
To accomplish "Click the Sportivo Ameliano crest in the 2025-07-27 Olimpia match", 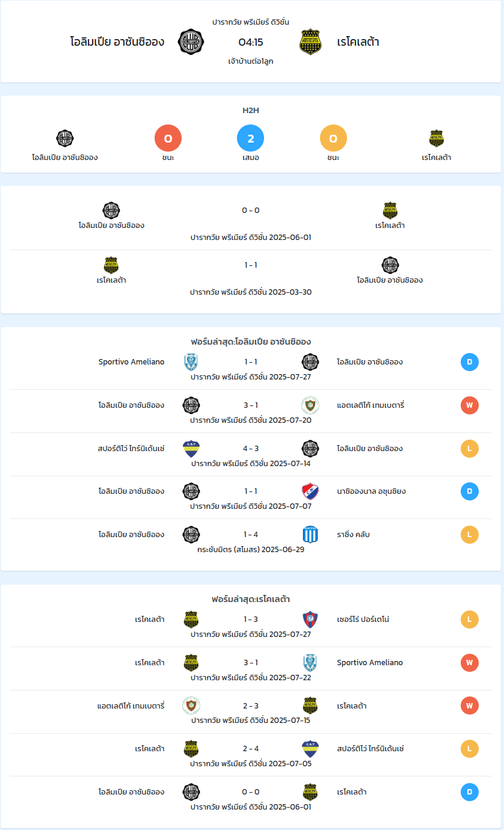I will click(191, 362).
